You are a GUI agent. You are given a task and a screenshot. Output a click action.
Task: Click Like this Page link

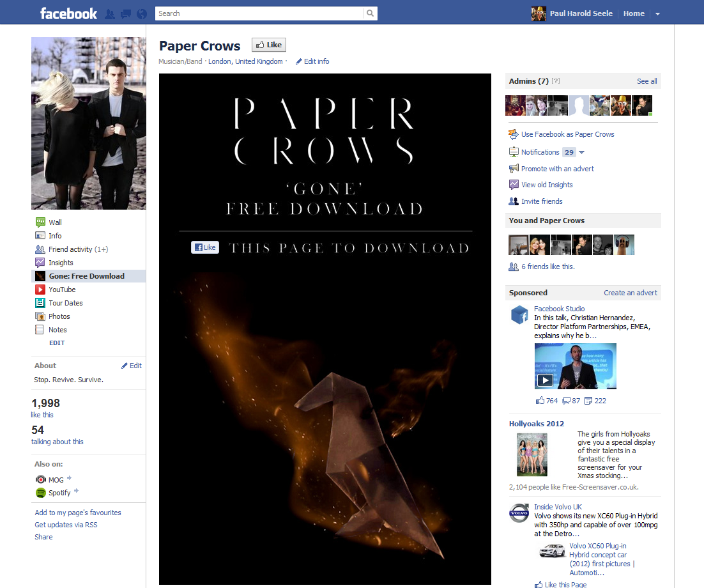coord(566,584)
